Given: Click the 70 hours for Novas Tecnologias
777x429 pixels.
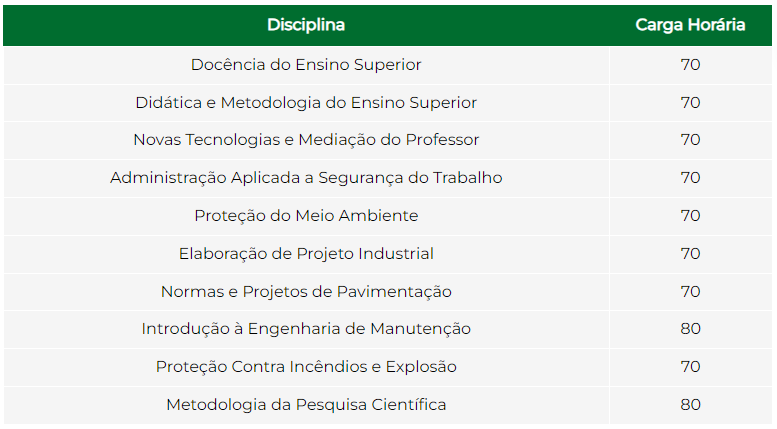Looking at the screenshot, I should pos(690,140).
